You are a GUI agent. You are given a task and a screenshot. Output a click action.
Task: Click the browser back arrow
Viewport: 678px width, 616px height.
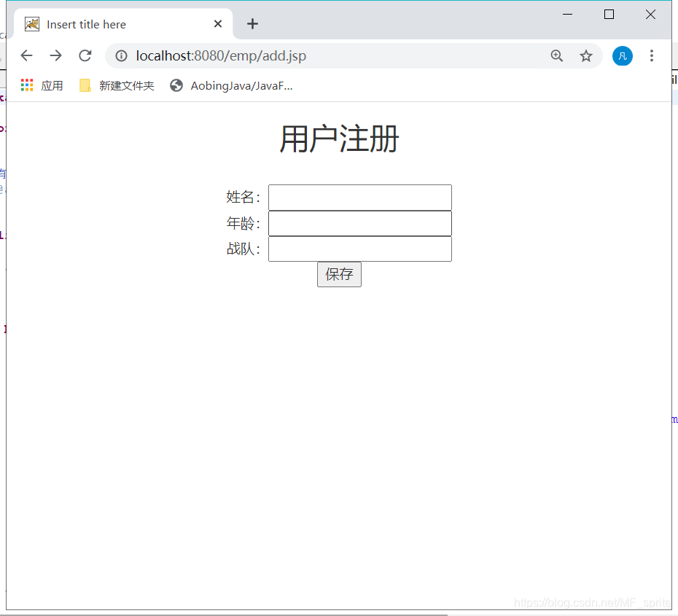pyautogui.click(x=27, y=55)
